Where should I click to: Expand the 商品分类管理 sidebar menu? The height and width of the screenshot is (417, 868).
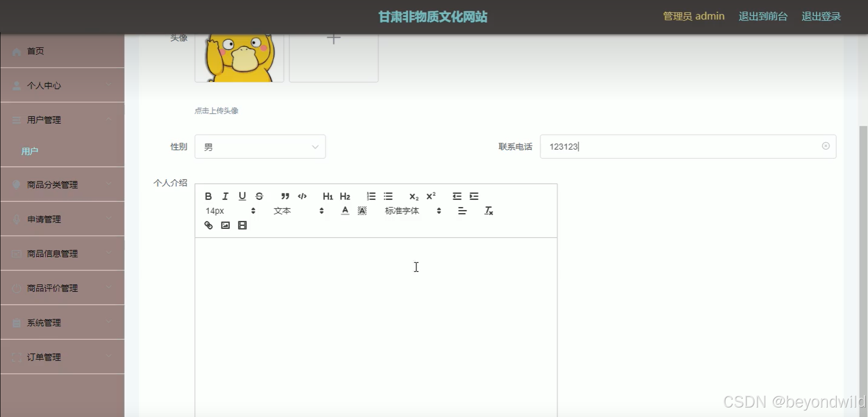pyautogui.click(x=63, y=184)
